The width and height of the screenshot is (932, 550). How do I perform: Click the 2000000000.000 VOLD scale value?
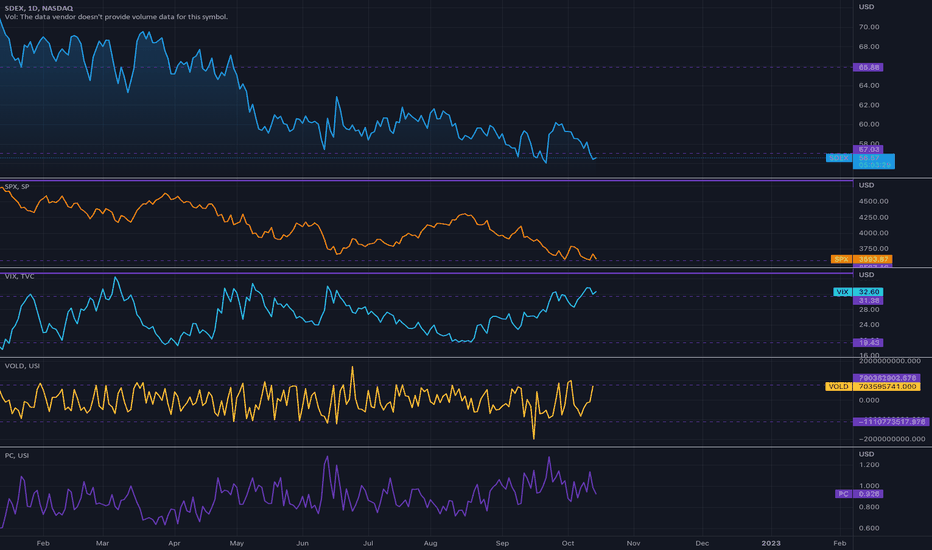[x=889, y=361]
